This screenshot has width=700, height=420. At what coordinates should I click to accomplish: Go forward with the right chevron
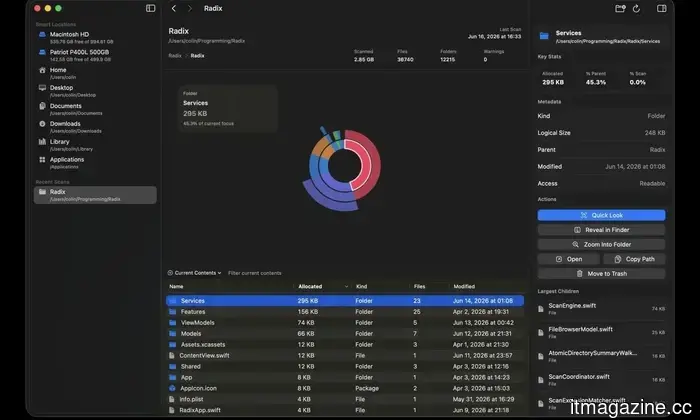tap(190, 8)
